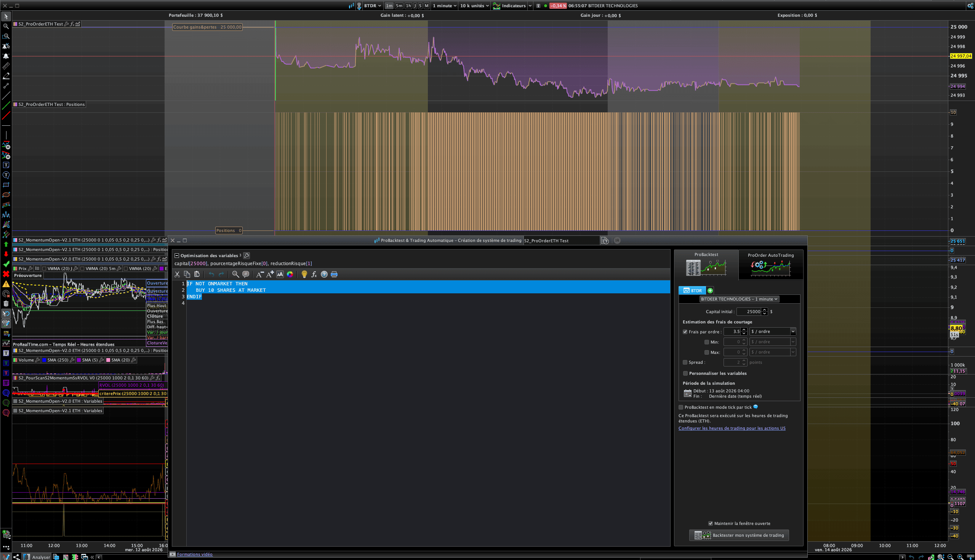Click the green checkmark tool
Viewport: 975px width, 560px height.
click(6, 264)
